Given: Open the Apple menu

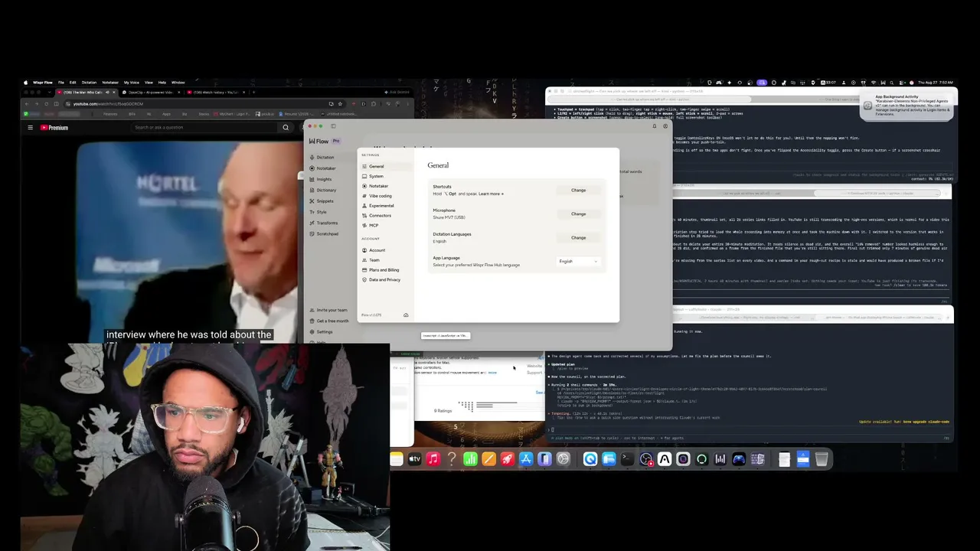Looking at the screenshot, I should tap(25, 83).
